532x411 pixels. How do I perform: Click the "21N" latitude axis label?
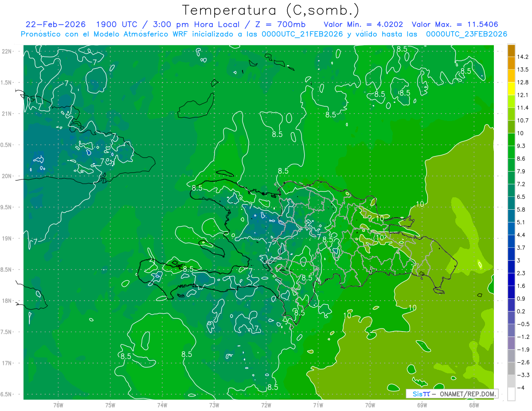point(8,114)
